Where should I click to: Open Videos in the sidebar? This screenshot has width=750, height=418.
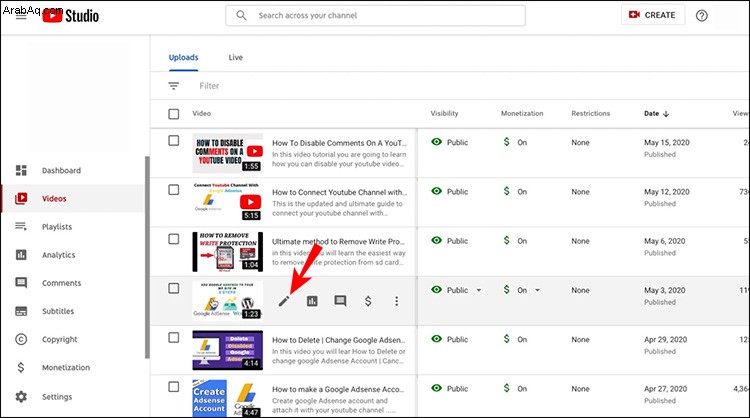tap(72, 198)
